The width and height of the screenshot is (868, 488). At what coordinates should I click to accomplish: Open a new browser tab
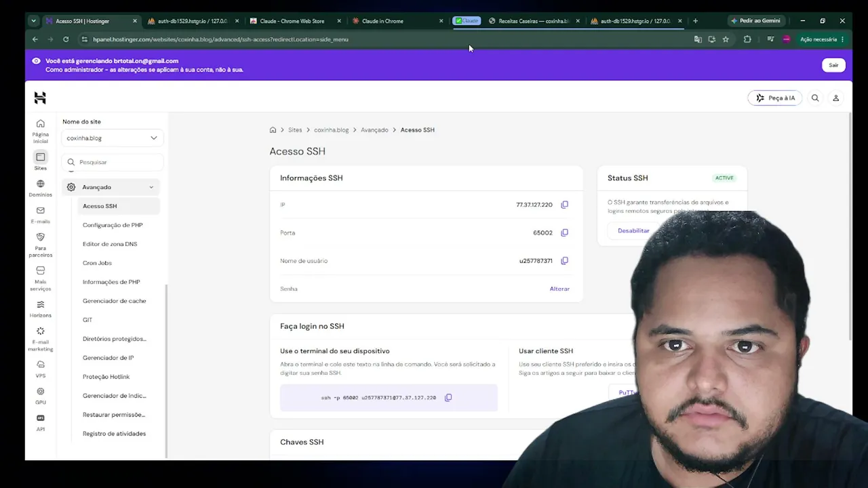click(695, 21)
